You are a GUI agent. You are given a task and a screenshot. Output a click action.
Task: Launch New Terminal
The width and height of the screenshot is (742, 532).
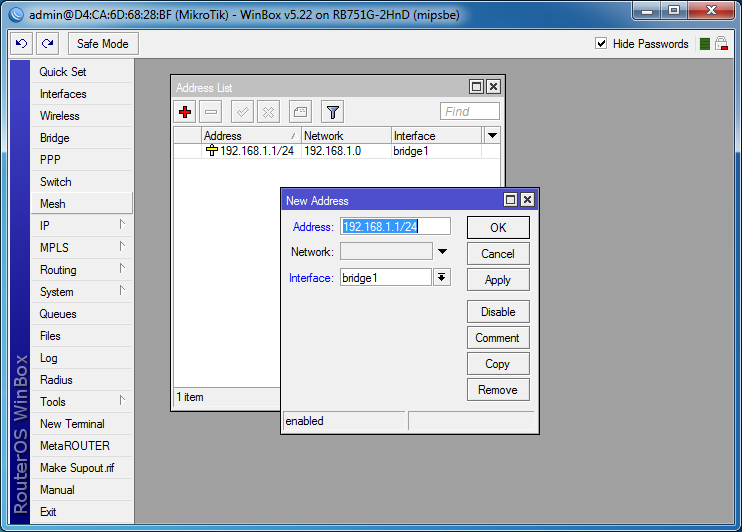tap(81, 424)
